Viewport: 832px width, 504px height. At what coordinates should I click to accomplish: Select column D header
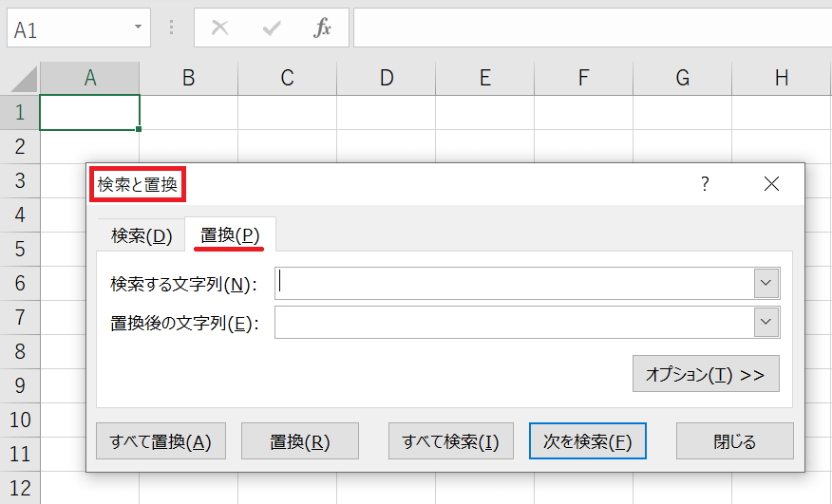pos(386,79)
